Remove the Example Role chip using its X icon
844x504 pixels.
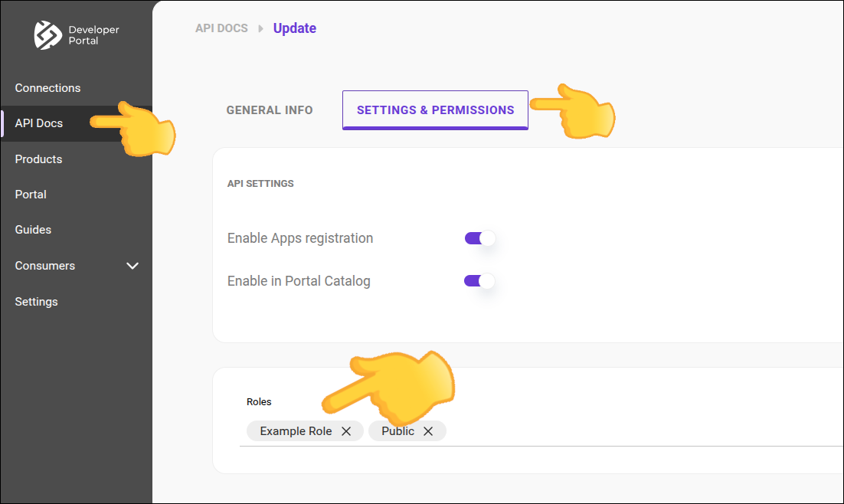(x=346, y=430)
